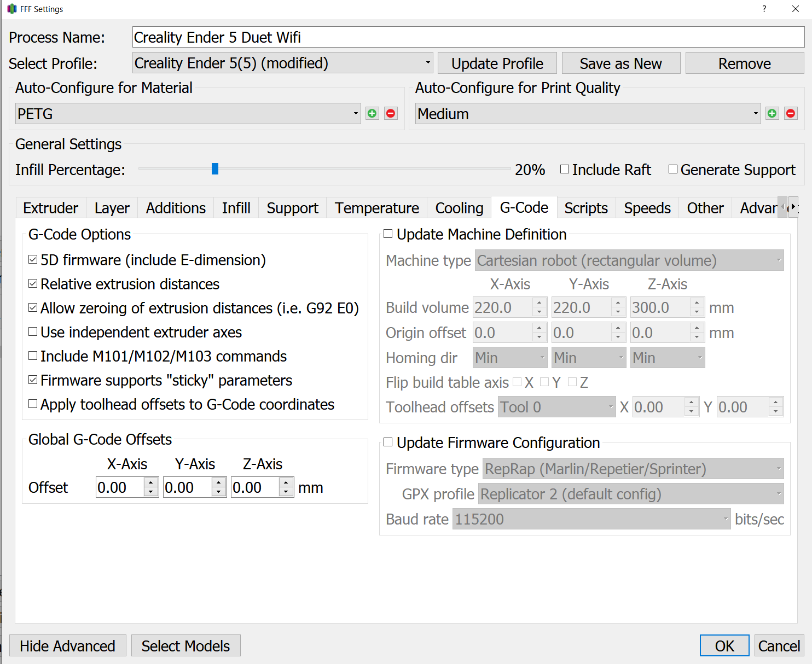812x664 pixels.
Task: Click the Remove profile button
Action: [745, 63]
